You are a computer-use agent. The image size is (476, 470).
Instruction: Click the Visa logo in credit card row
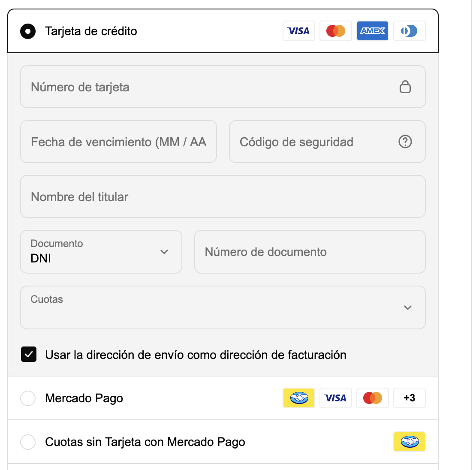299,31
